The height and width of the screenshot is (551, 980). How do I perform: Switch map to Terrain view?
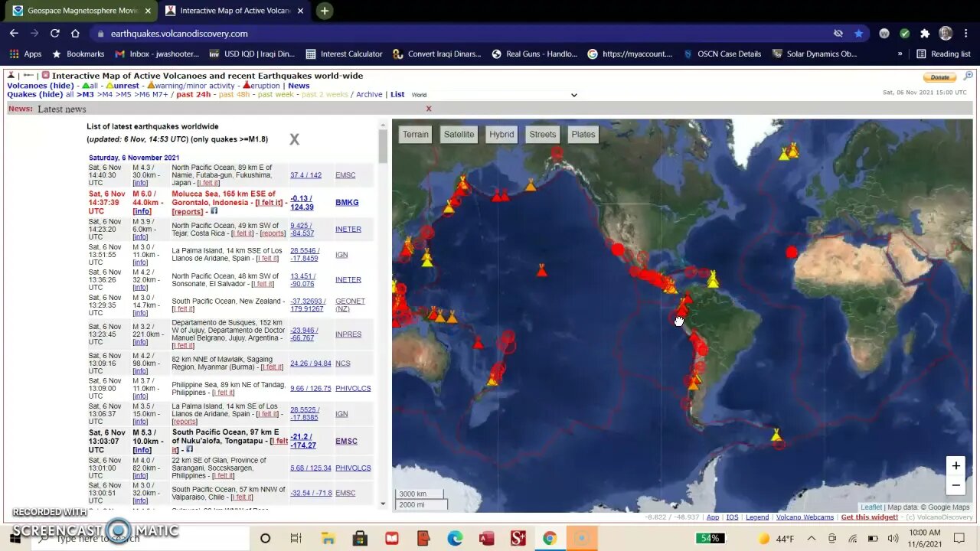click(x=416, y=134)
